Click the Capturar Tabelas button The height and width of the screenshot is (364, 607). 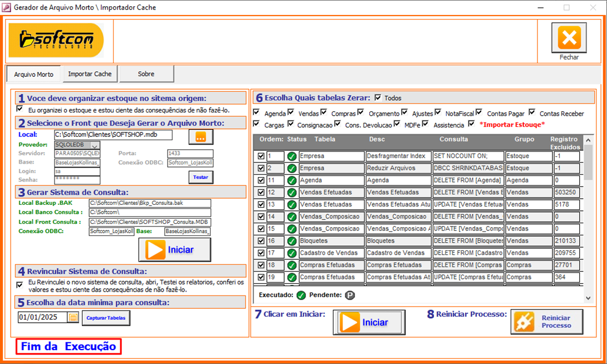(106, 318)
